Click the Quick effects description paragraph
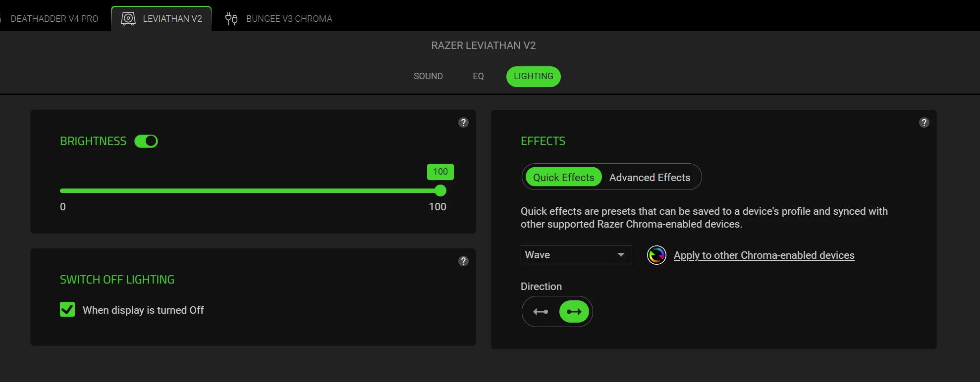This screenshot has height=382, width=980. coord(704,218)
